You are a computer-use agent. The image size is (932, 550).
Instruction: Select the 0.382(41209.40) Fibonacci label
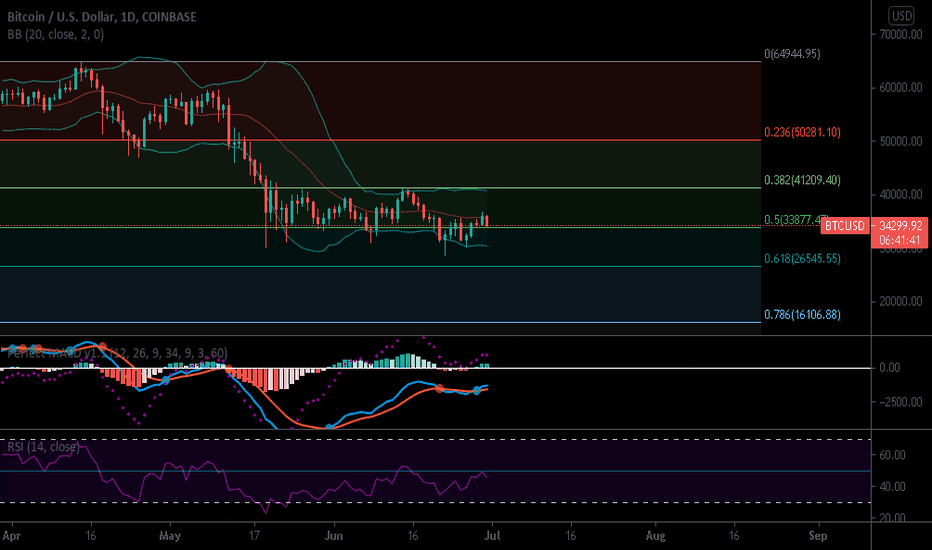tap(802, 180)
